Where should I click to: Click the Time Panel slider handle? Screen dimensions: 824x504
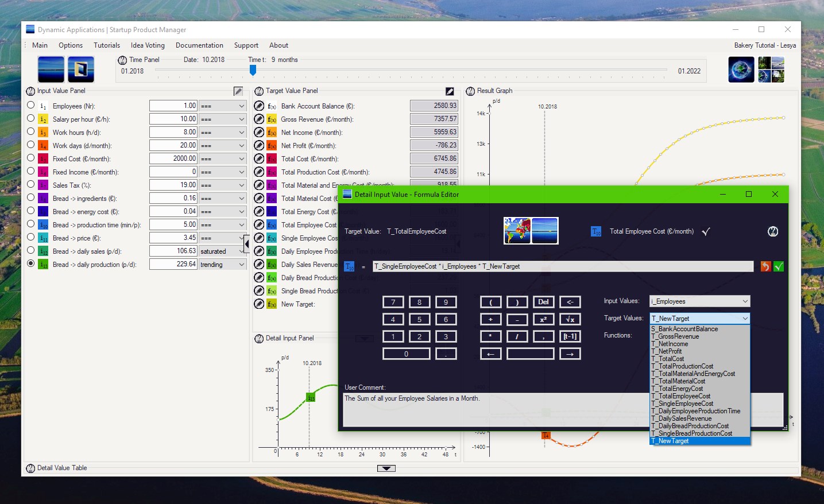click(x=253, y=70)
